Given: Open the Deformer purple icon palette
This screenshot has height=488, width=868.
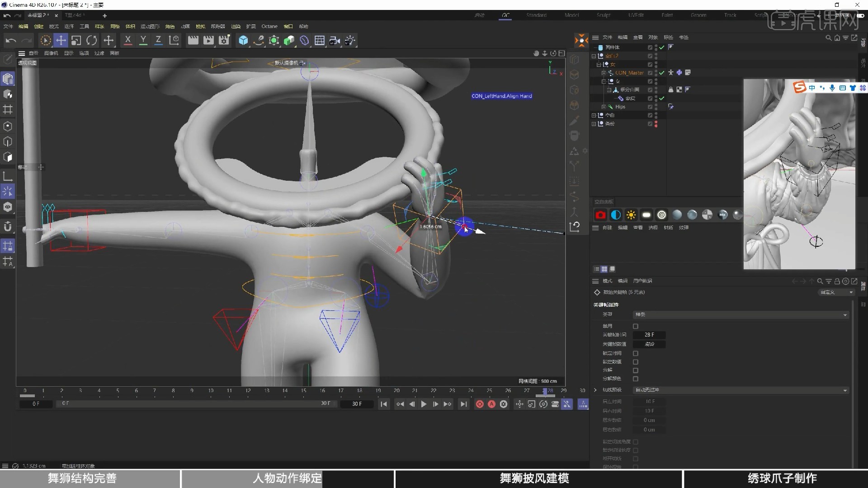Looking at the screenshot, I should pos(304,40).
